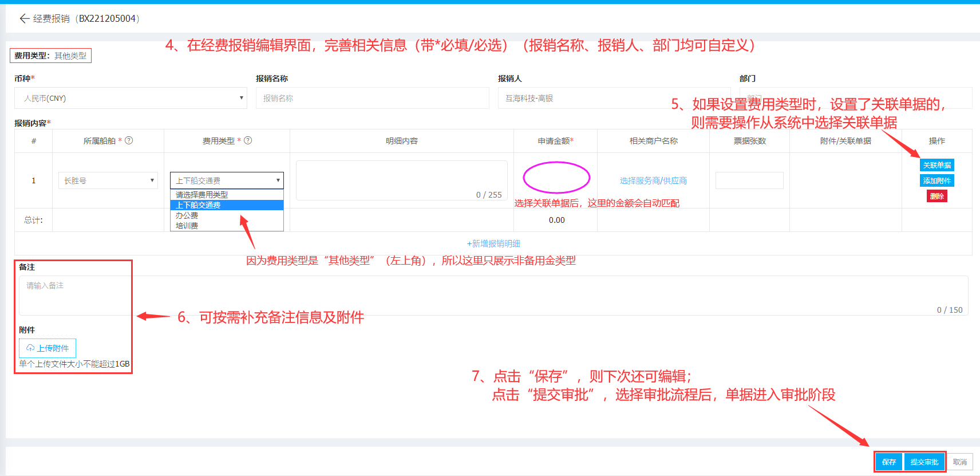The image size is (980, 476).
Task: Open the 所属船舶 dropdown showing 长胜号
Action: click(108, 180)
